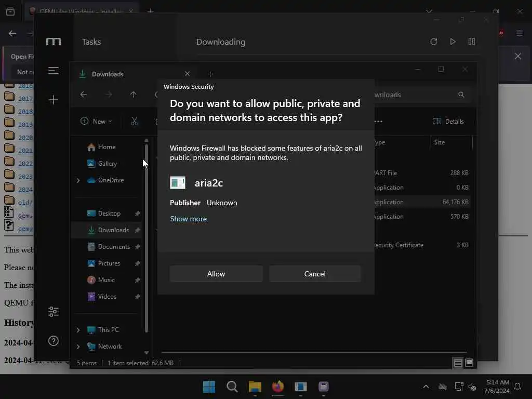Switch to details list view icon

(x=458, y=363)
